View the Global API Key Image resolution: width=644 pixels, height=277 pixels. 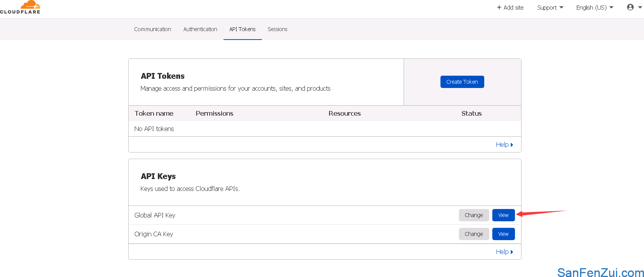coord(503,215)
